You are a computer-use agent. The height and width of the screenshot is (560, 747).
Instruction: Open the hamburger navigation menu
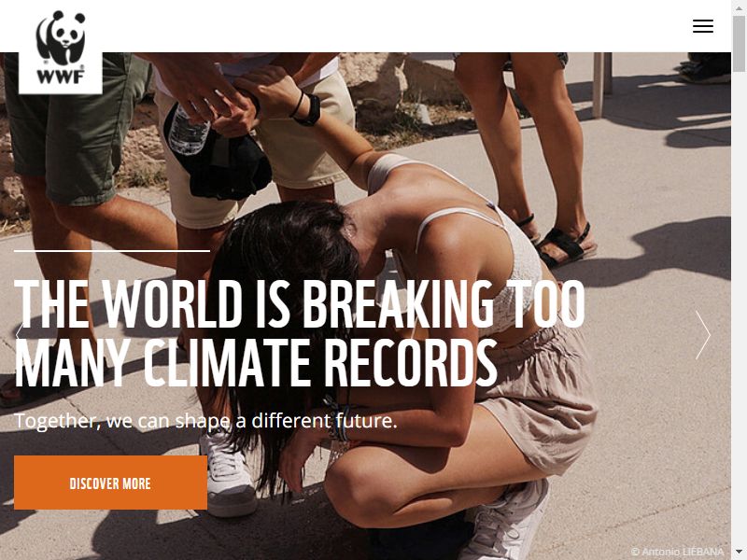coord(703,26)
